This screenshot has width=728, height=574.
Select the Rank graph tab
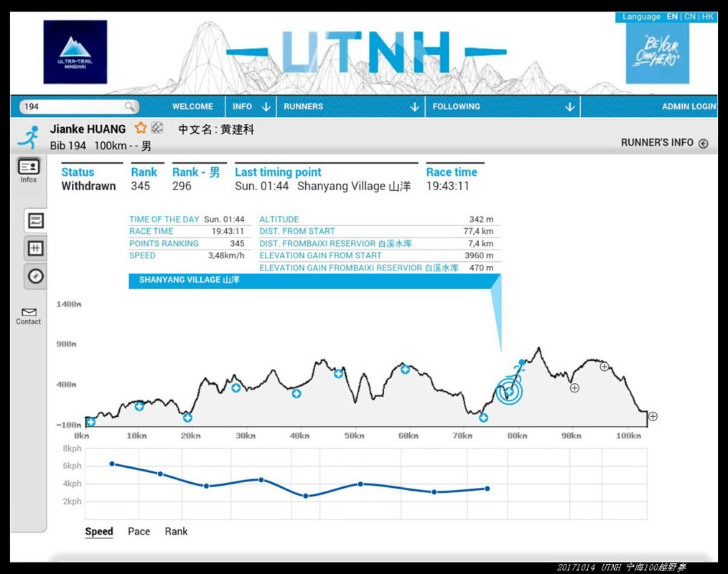pyautogui.click(x=176, y=532)
